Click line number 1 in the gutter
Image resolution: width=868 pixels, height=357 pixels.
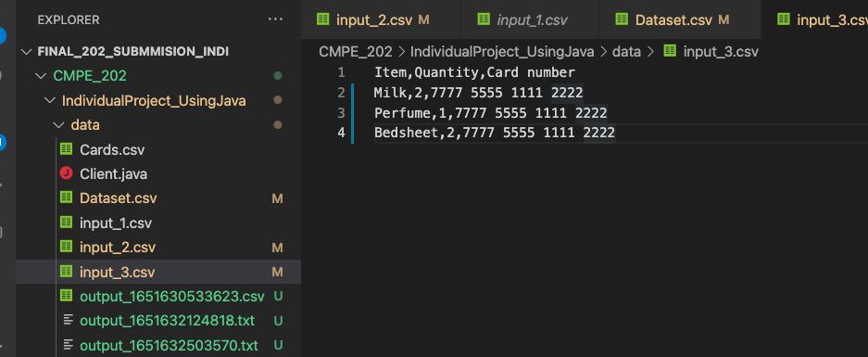341,72
